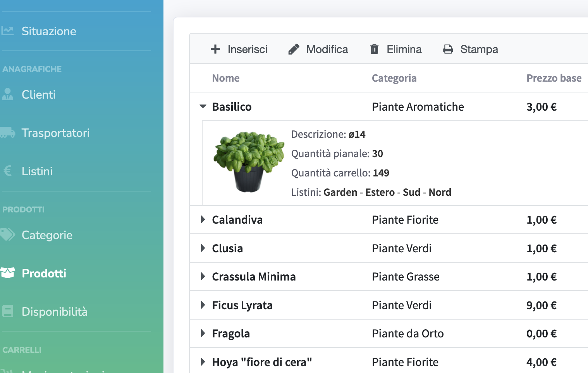Screen dimensions: 588x373
Task: Click the Prodotti box icon
Action: (x=8, y=272)
